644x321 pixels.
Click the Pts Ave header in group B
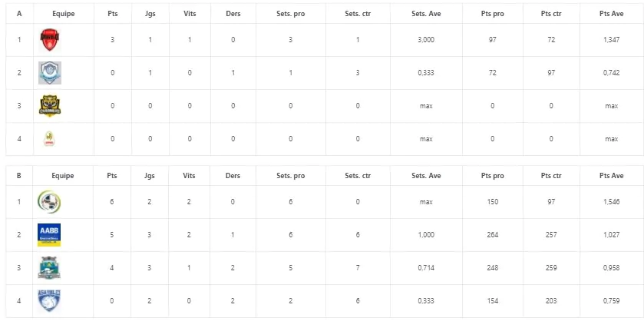tap(611, 176)
